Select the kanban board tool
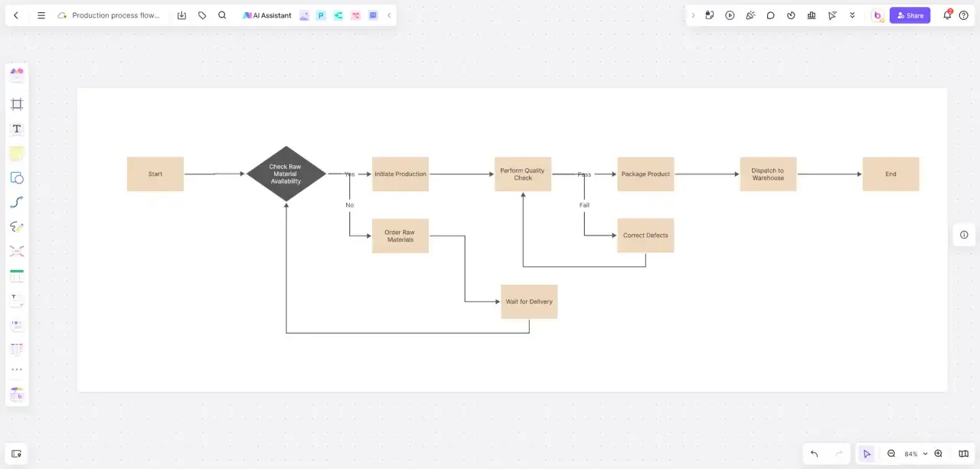 (17, 349)
